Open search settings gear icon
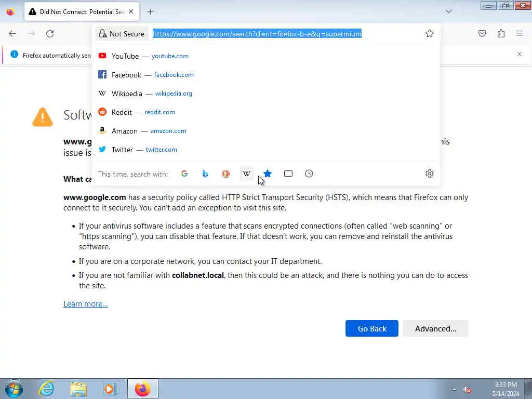532x399 pixels. [x=430, y=174]
